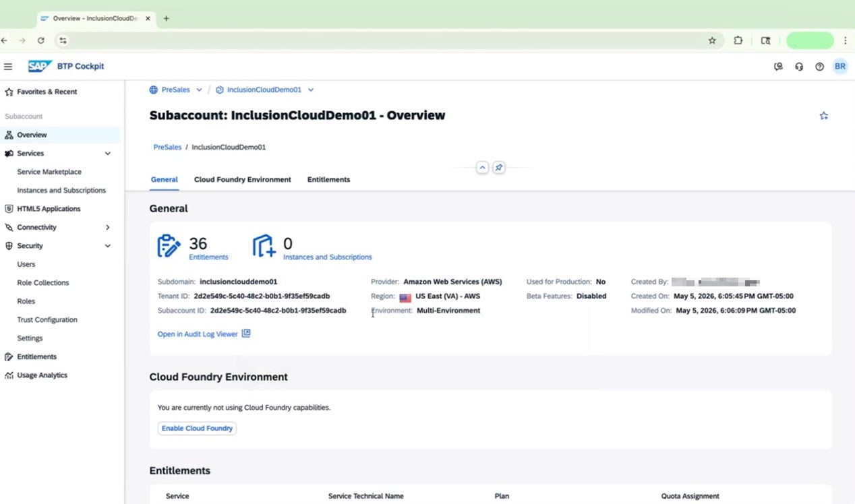This screenshot has height=504, width=855.
Task: Click the Service column header
Action: tap(177, 496)
